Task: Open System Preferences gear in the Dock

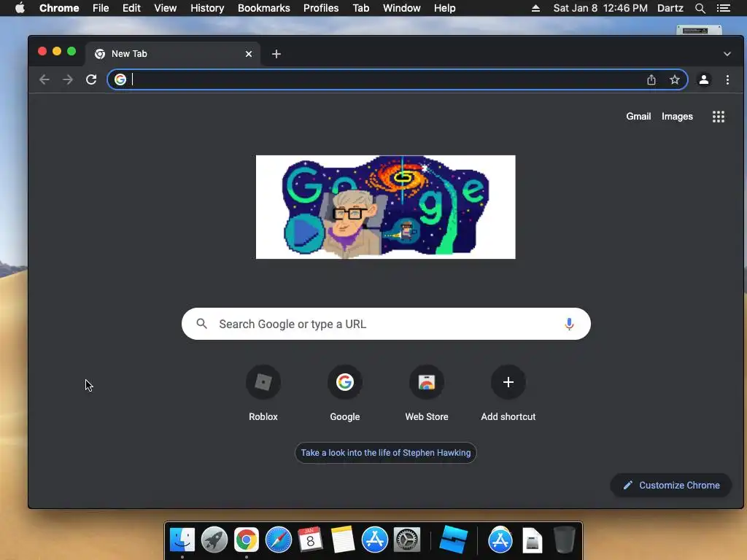Action: click(407, 540)
